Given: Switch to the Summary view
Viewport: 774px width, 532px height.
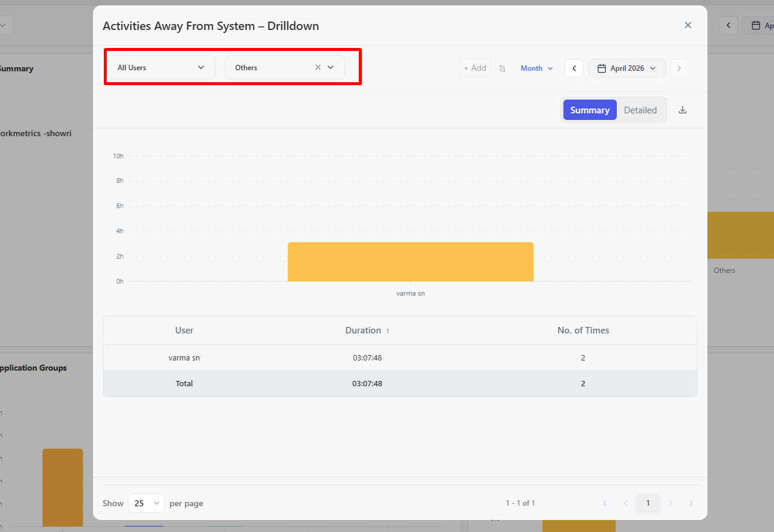Looking at the screenshot, I should 590,110.
